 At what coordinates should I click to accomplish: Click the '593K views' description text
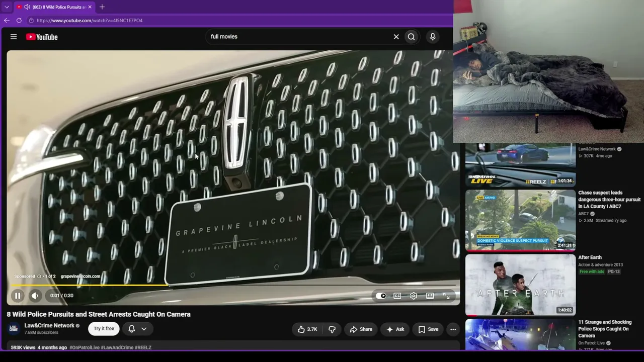(x=23, y=347)
